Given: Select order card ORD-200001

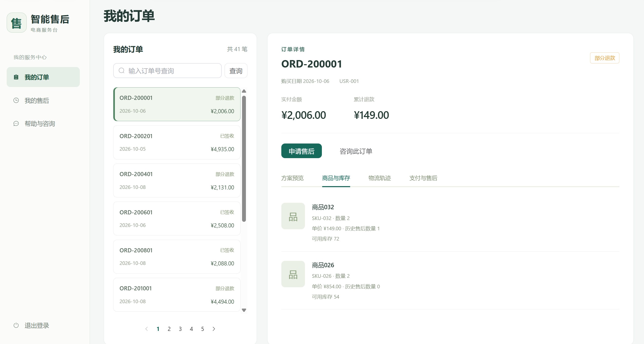Looking at the screenshot, I should coord(177,104).
